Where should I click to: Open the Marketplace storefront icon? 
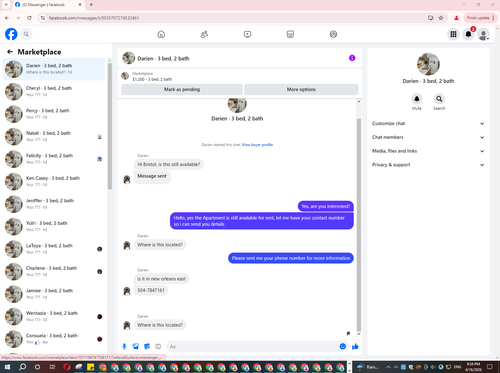(290, 34)
